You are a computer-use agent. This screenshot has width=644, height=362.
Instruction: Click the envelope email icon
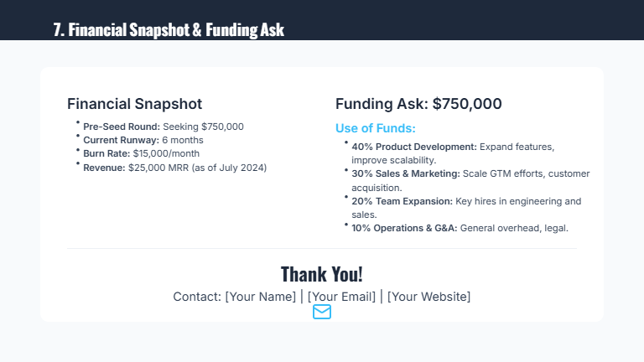[322, 312]
